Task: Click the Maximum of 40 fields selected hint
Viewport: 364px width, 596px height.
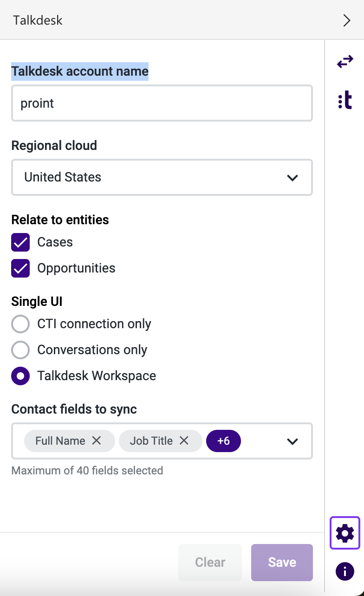Action: pos(87,471)
